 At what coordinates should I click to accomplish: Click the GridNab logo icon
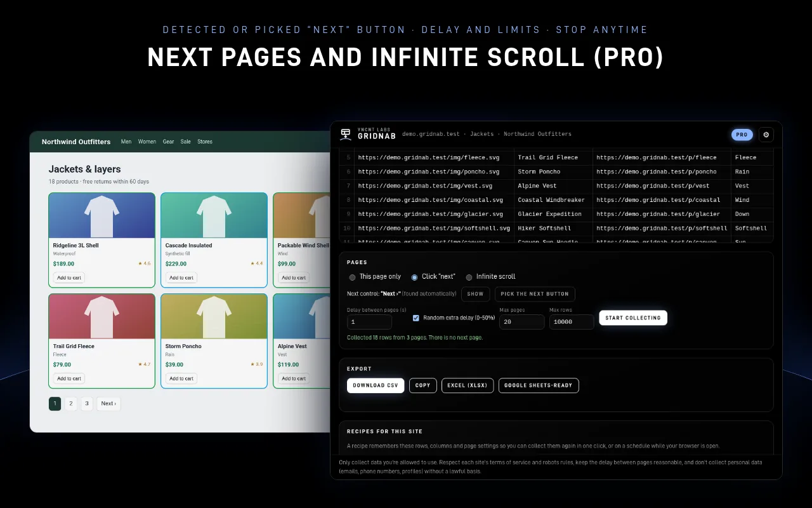[x=346, y=134]
